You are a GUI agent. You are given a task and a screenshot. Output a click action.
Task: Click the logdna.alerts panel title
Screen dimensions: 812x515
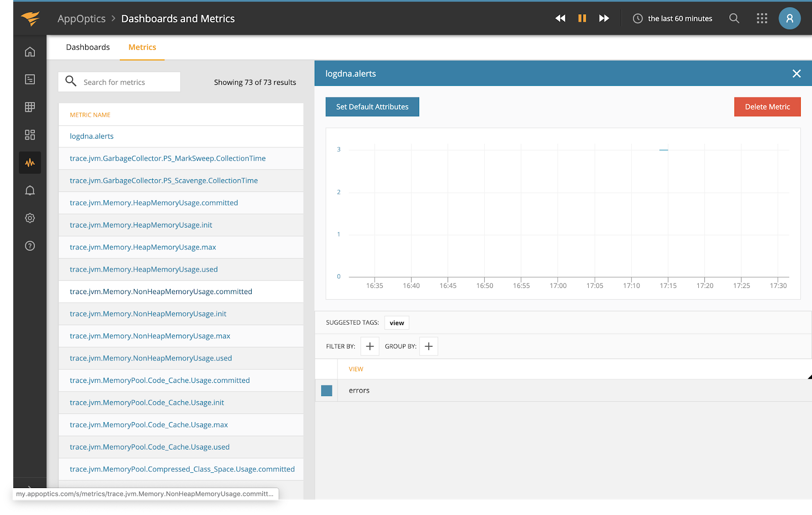pyautogui.click(x=351, y=74)
